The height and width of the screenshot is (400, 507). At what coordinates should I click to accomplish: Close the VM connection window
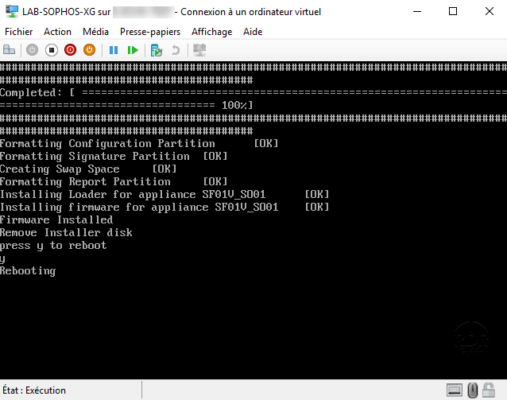click(489, 11)
